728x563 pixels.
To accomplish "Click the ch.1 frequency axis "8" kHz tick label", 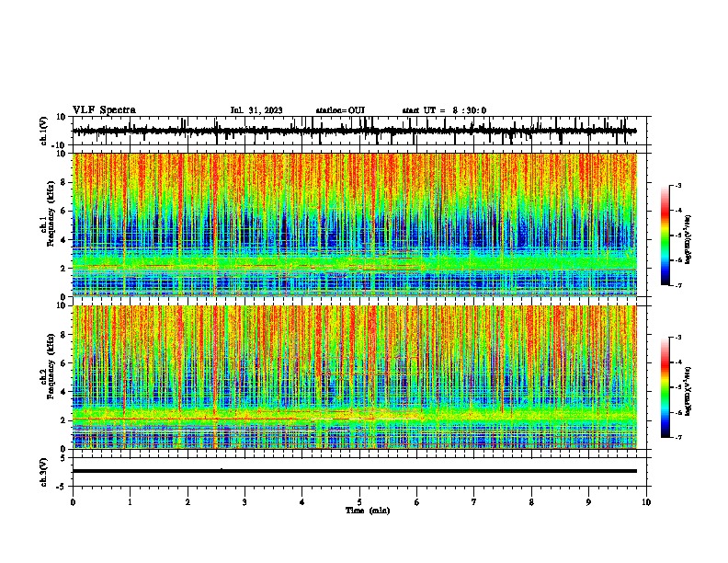I will click(x=63, y=182).
